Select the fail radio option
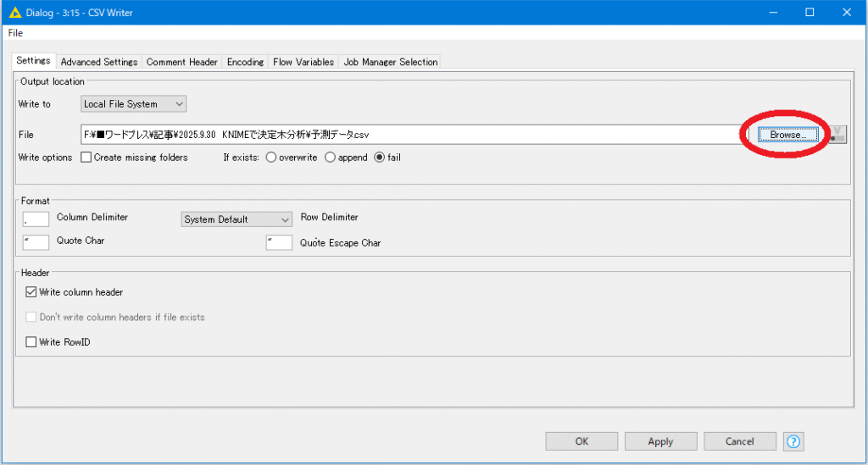 pyautogui.click(x=379, y=158)
